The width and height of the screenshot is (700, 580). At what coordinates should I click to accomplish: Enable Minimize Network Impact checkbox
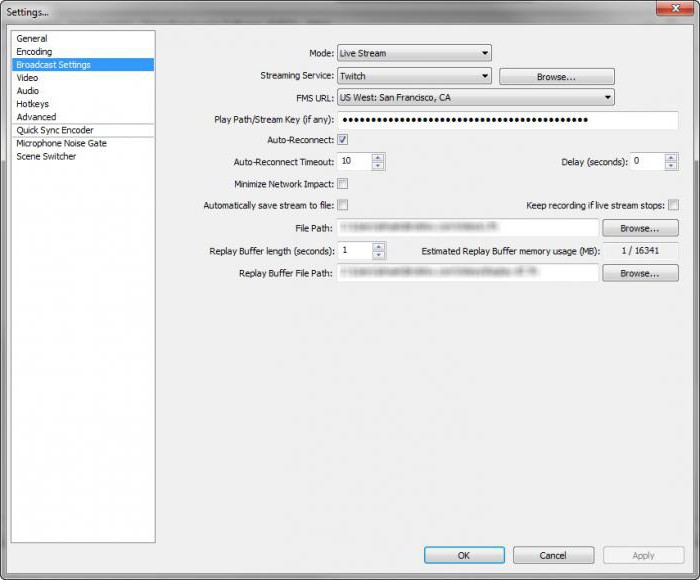pyautogui.click(x=343, y=184)
